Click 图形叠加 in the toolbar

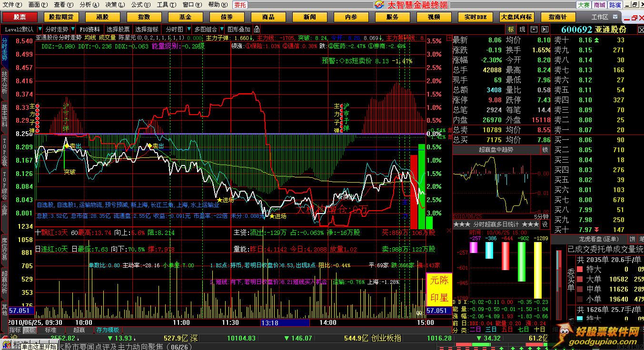click(x=239, y=29)
